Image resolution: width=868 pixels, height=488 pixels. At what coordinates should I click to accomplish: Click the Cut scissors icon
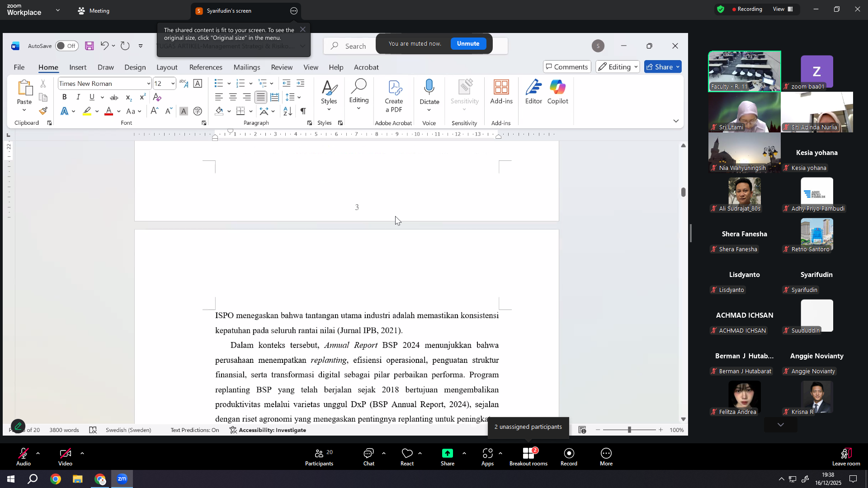point(43,84)
